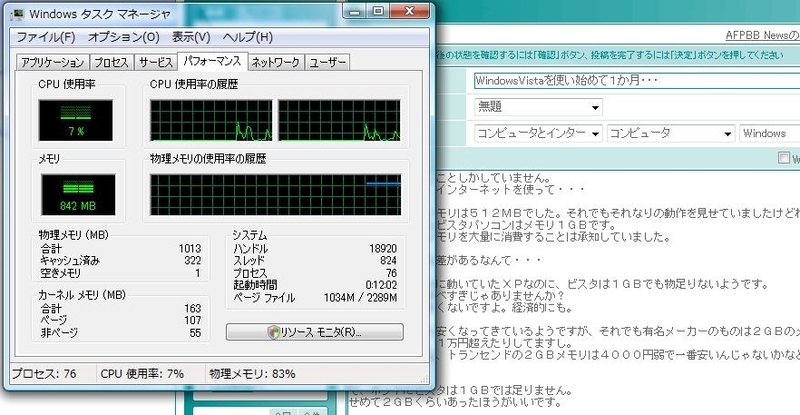Switch to the ユーザー tab
This screenshot has width=800, height=415.
pyautogui.click(x=327, y=62)
